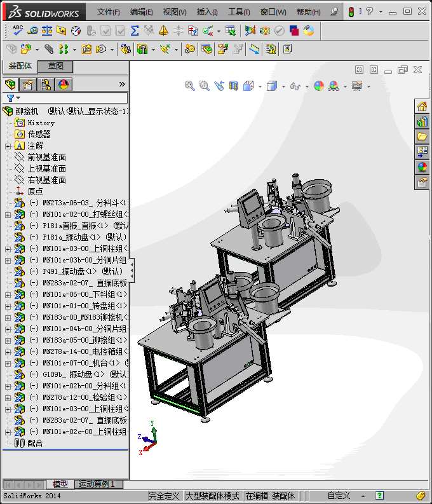Expand the MN101e-06-00_下料组 subassembly
Viewport: 432px width, 504px height.
(x=8, y=295)
